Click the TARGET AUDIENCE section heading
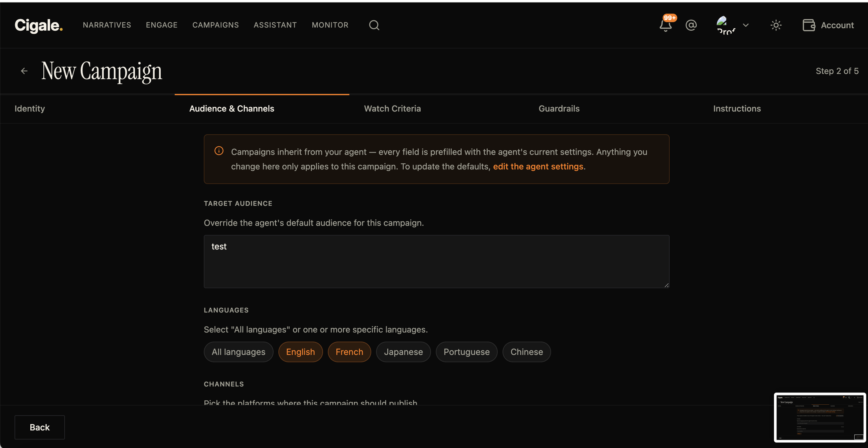 (238, 203)
